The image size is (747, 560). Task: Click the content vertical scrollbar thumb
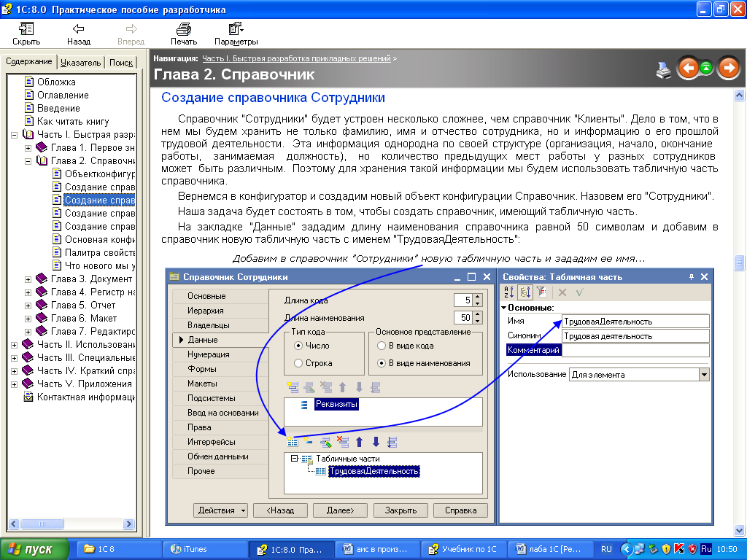click(x=739, y=262)
